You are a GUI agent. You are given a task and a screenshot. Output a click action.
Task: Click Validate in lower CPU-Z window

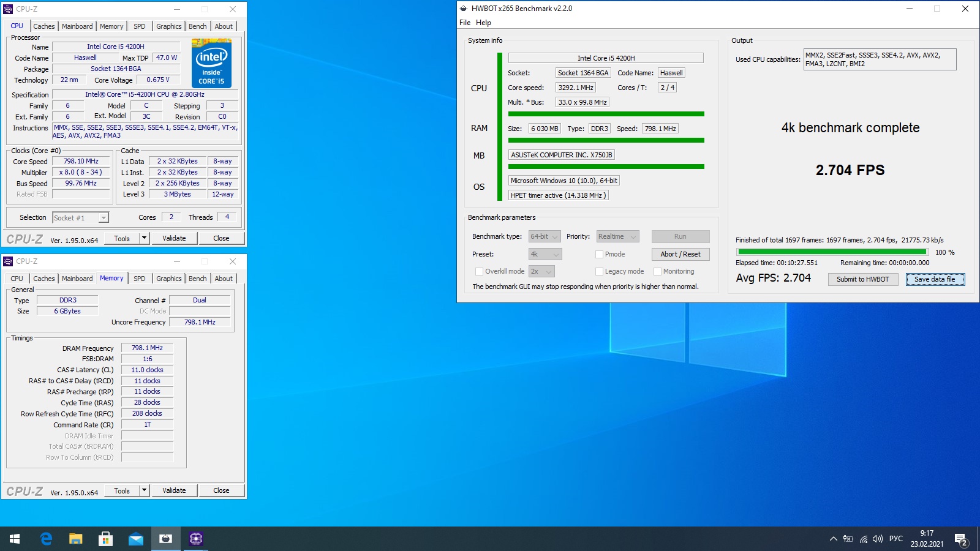pos(174,490)
